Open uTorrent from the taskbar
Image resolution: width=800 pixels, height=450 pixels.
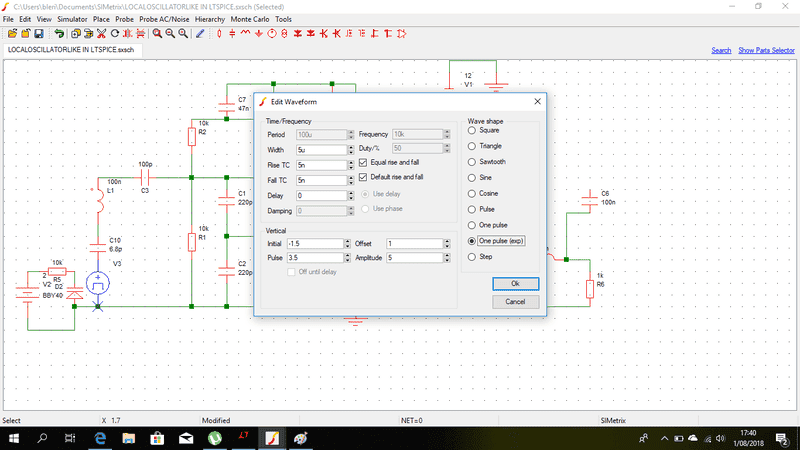pos(215,438)
